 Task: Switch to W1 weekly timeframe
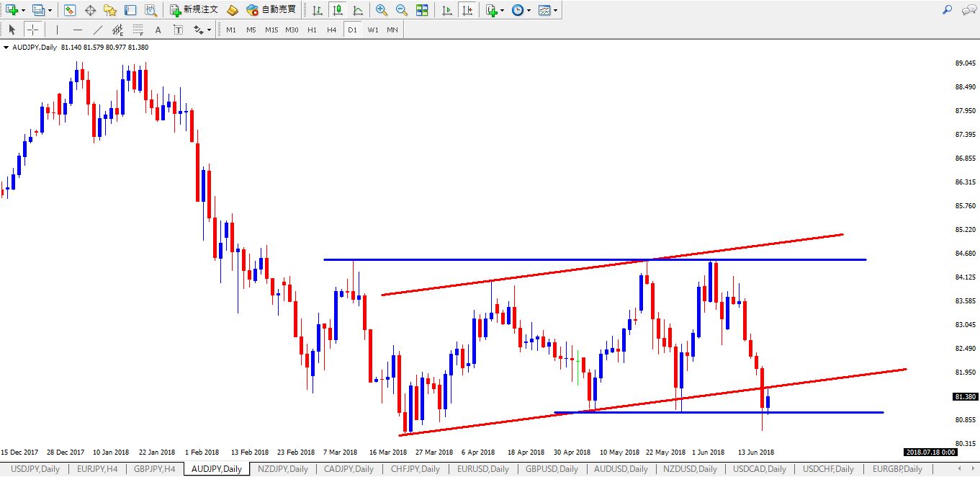pyautogui.click(x=372, y=30)
